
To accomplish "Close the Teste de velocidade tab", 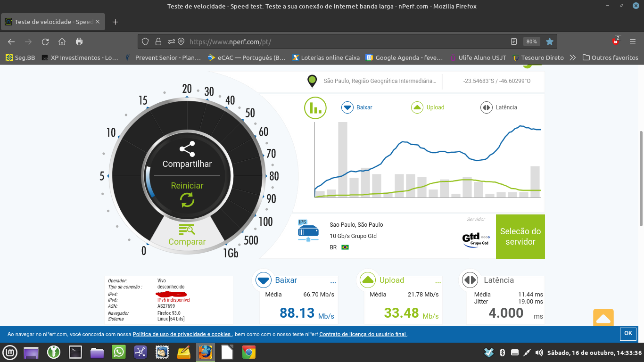I will click(98, 22).
